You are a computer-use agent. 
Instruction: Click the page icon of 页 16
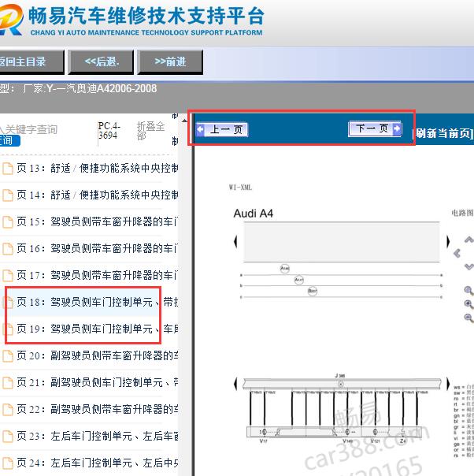tap(8, 248)
